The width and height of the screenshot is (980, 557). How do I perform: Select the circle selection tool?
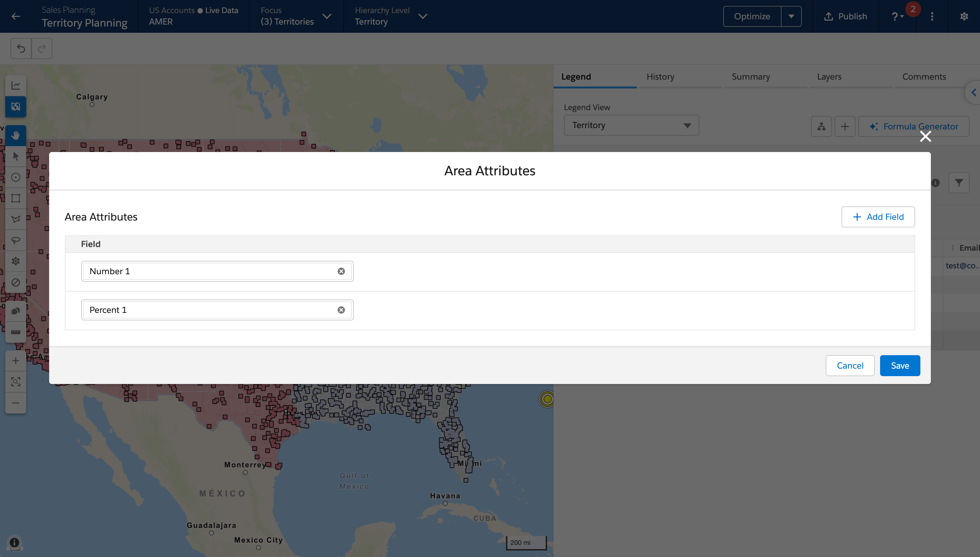click(x=16, y=178)
